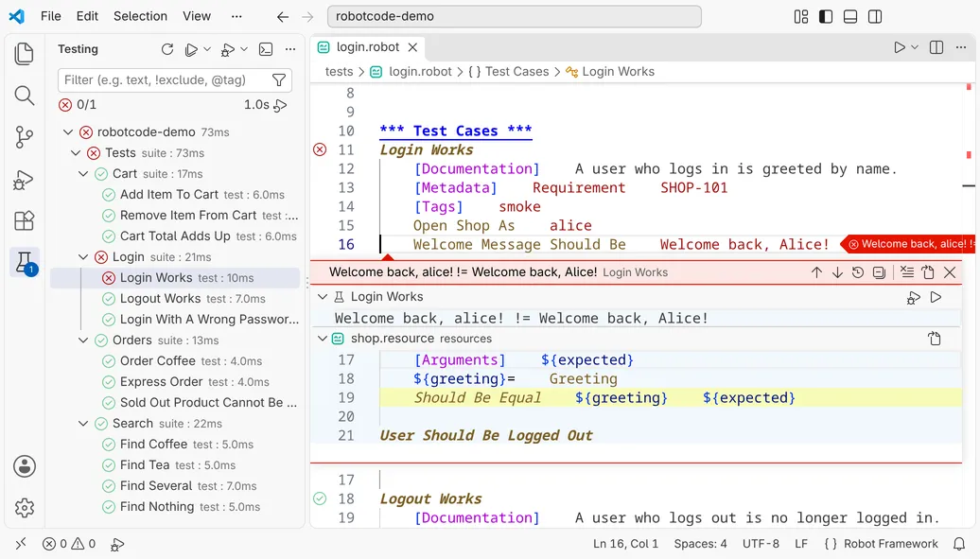Debug all tests from Testing header
Screen dimensions: 980x559
[x=227, y=49]
